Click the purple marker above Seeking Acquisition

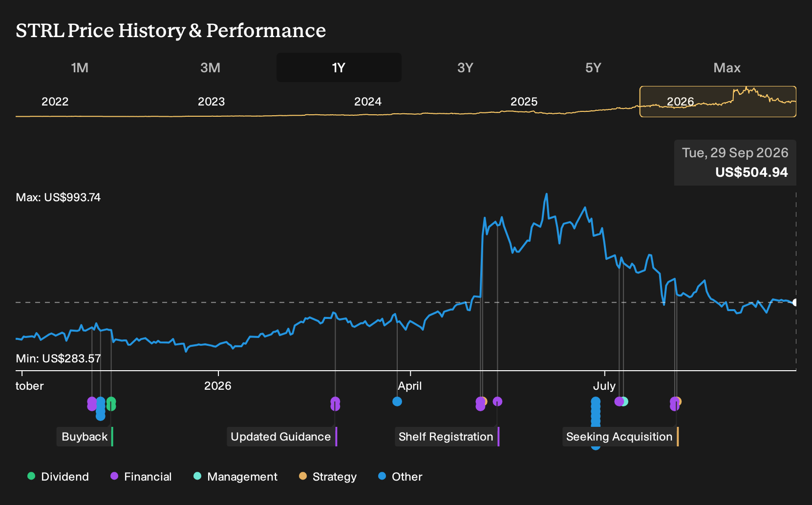pos(674,403)
